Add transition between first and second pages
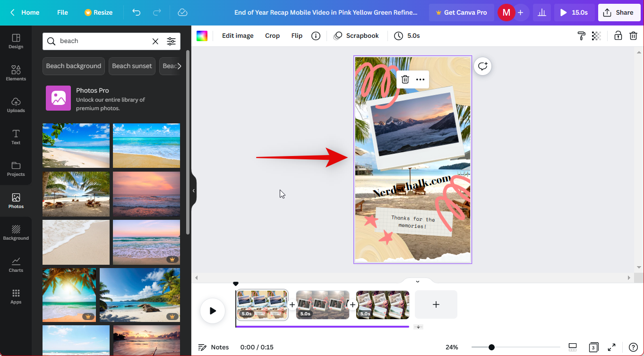644x356 pixels. point(292,305)
